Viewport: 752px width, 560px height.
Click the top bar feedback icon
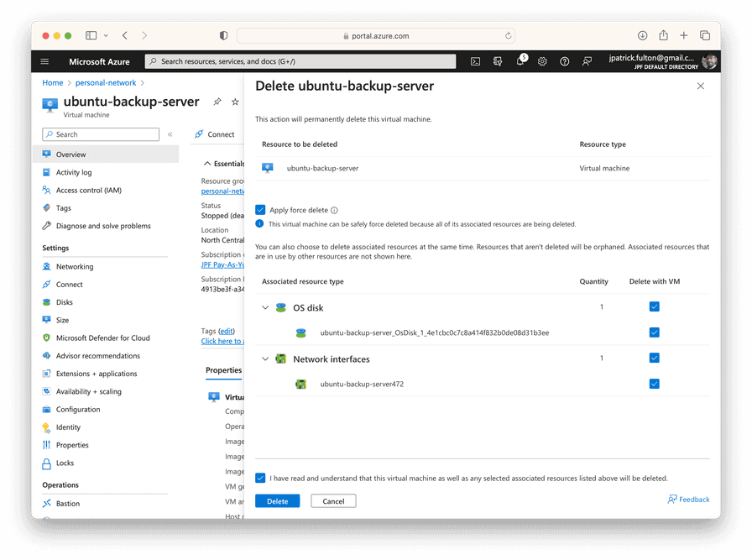(587, 61)
